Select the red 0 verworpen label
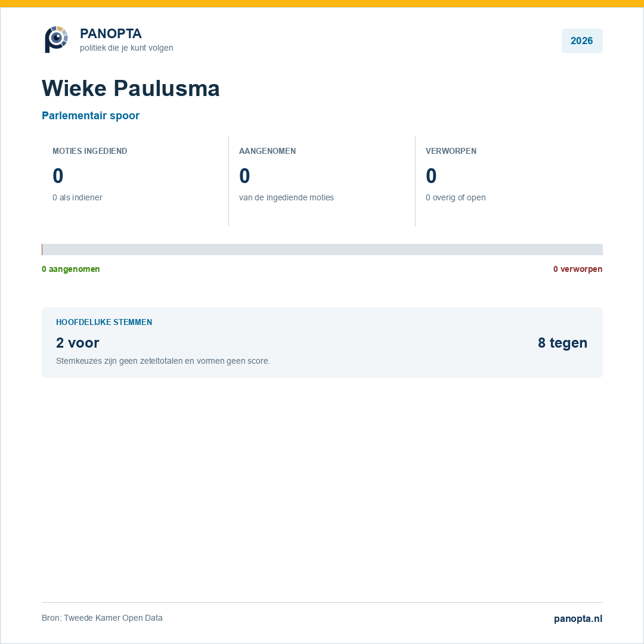 click(x=577, y=269)
